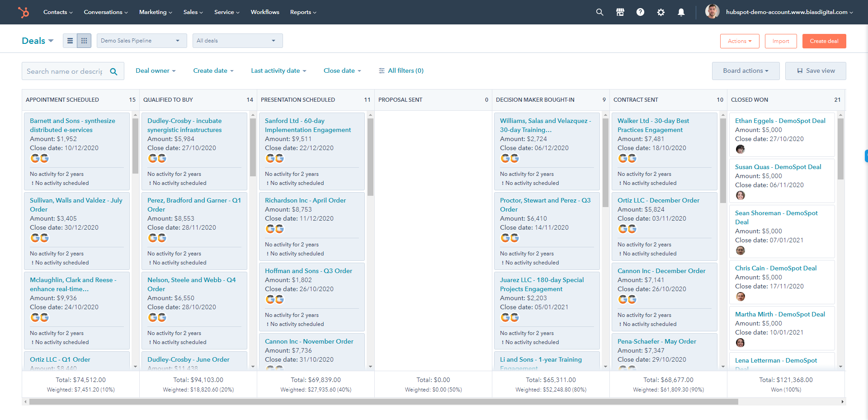The width and height of the screenshot is (868, 420).
Task: Open the All deals filter dropdown
Action: coord(237,41)
